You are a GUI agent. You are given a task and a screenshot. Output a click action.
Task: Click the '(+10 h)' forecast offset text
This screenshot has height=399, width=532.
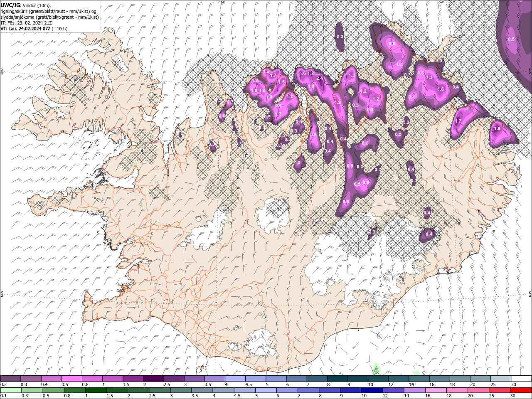[x=60, y=29]
